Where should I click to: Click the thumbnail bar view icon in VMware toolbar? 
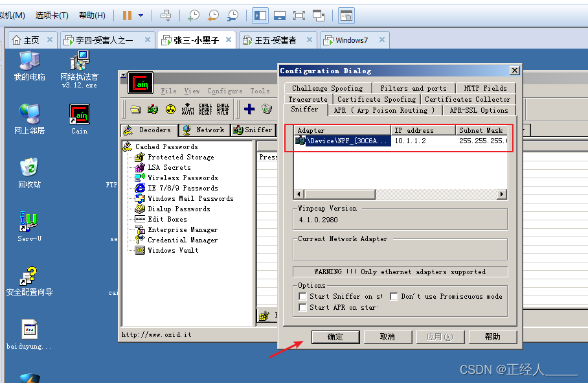coord(280,16)
